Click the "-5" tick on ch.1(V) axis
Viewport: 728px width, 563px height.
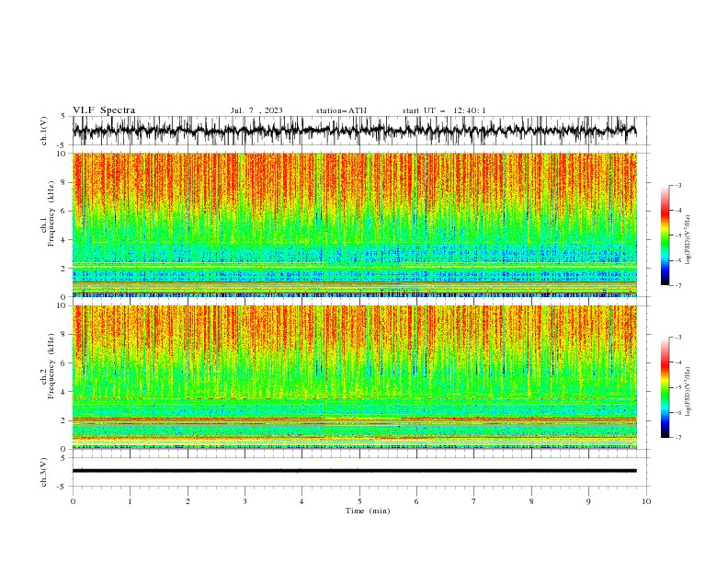(61, 145)
